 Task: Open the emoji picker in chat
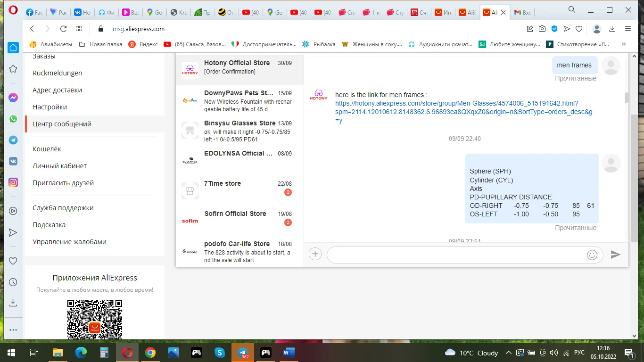pyautogui.click(x=592, y=255)
